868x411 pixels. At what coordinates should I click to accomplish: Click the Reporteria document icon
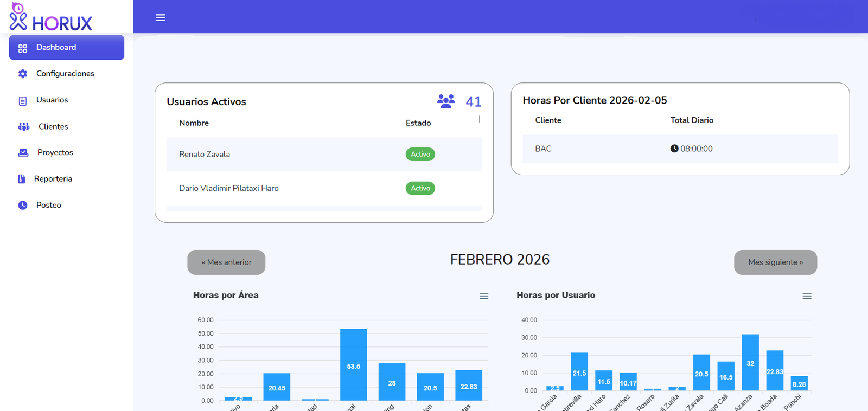[22, 179]
